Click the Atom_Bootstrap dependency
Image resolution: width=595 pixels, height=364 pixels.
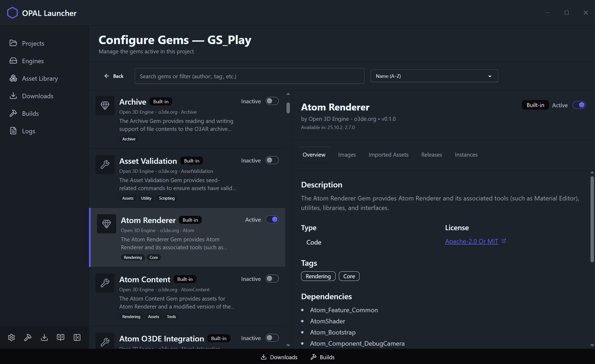point(333,332)
